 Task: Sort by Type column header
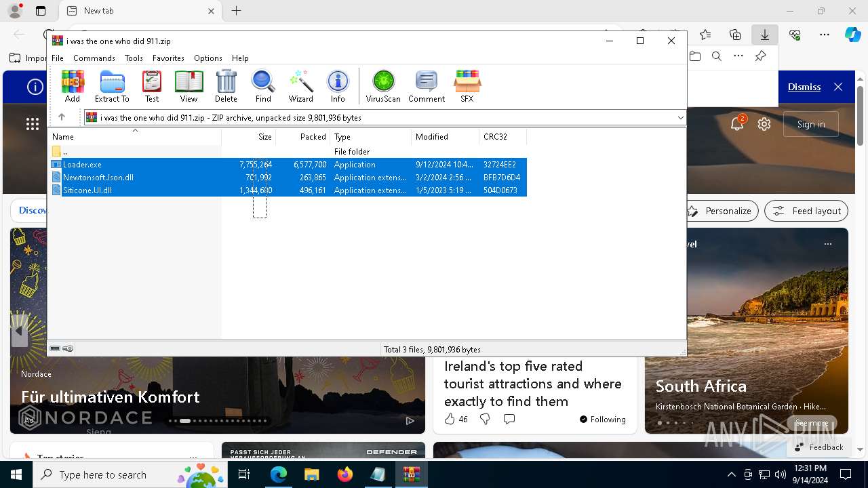point(371,137)
